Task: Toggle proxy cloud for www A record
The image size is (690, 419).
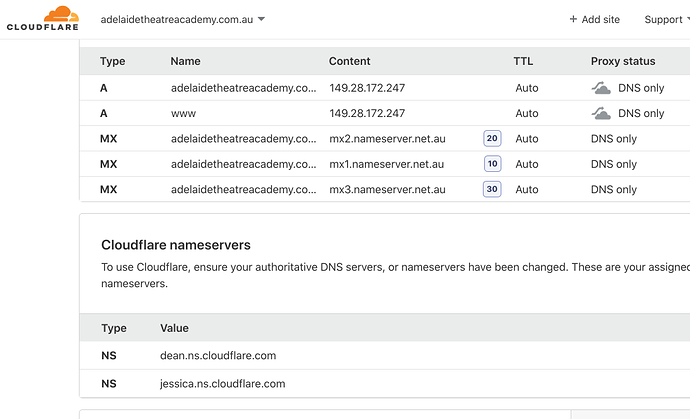Action: (x=601, y=114)
